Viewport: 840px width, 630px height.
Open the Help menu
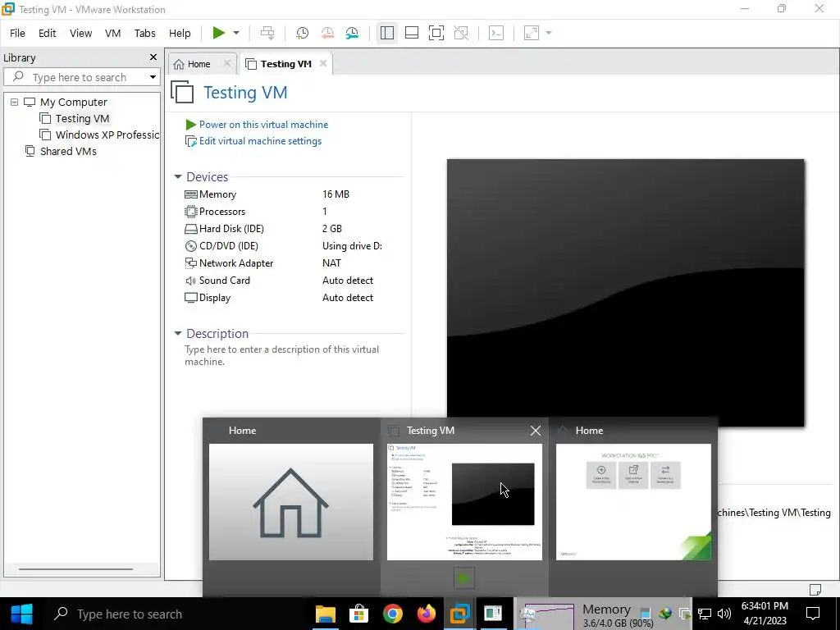[x=180, y=33]
